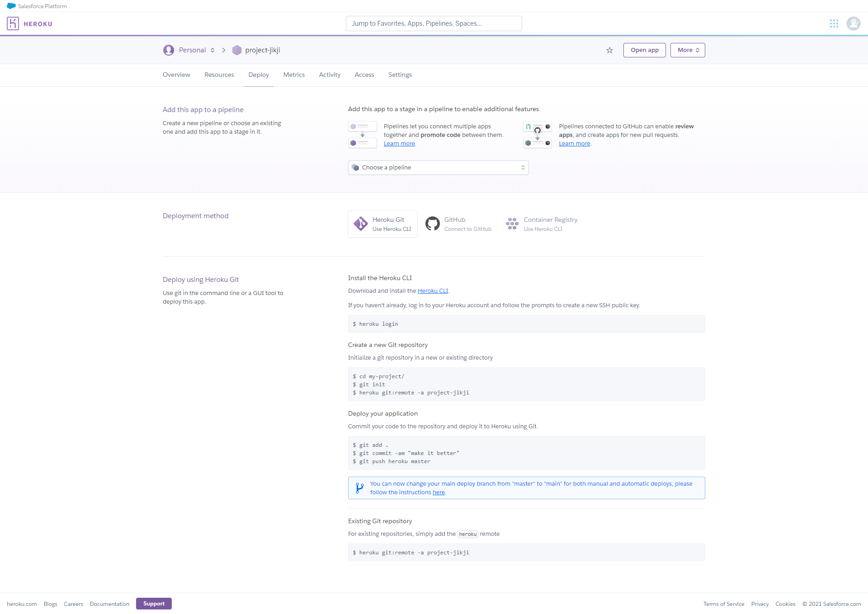Open the 'here' instructions link

[439, 492]
